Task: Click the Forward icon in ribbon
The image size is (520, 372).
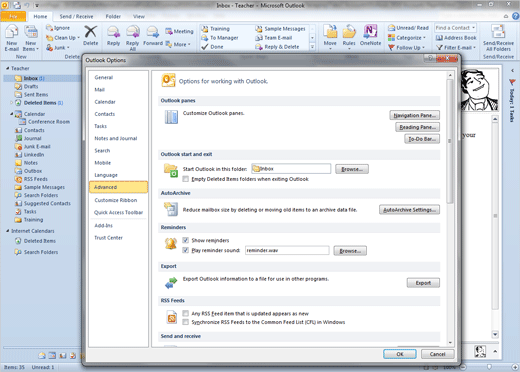Action: coord(153,32)
